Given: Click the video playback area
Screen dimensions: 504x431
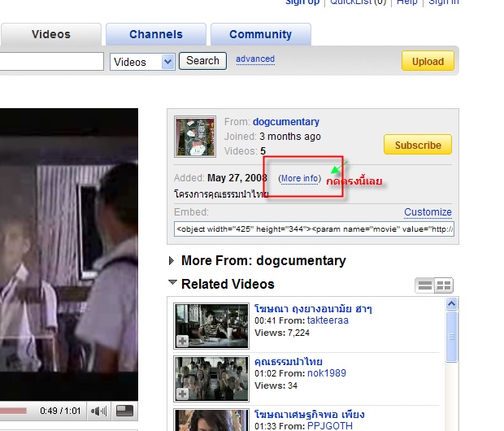Looking at the screenshot, I should pos(69,254).
